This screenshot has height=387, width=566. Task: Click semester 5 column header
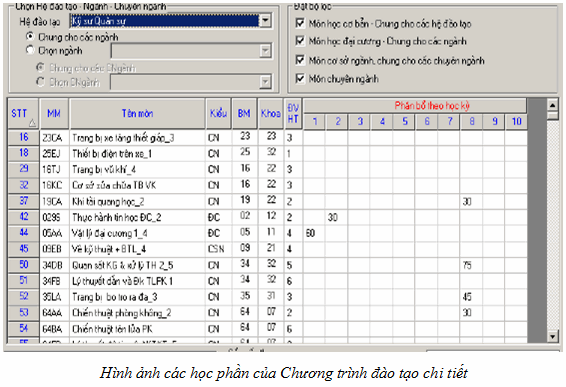(404, 122)
